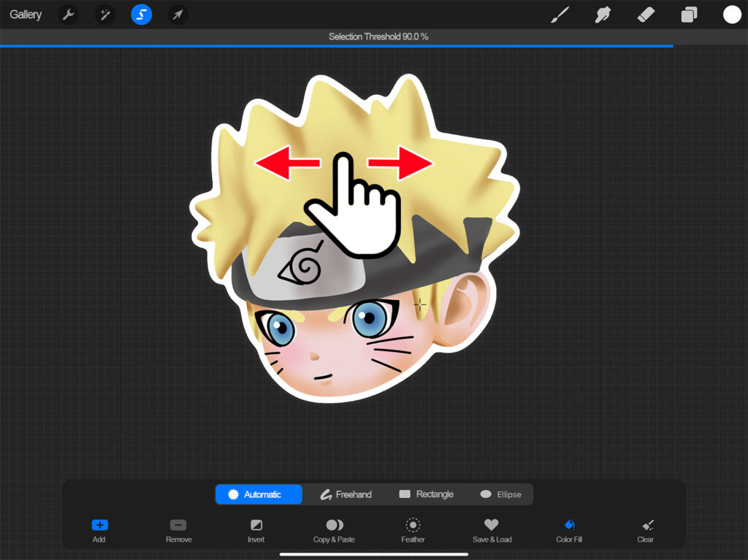Tap Add to selection
Viewport: 748px width, 560px height.
pyautogui.click(x=99, y=530)
